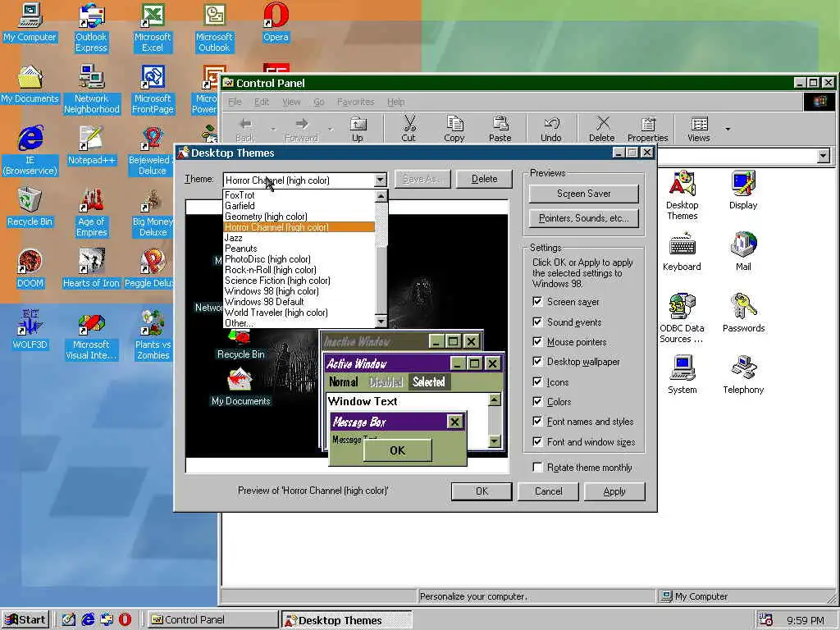The width and height of the screenshot is (840, 630).
Task: Open the Go menu in Control Panel
Action: pos(319,102)
